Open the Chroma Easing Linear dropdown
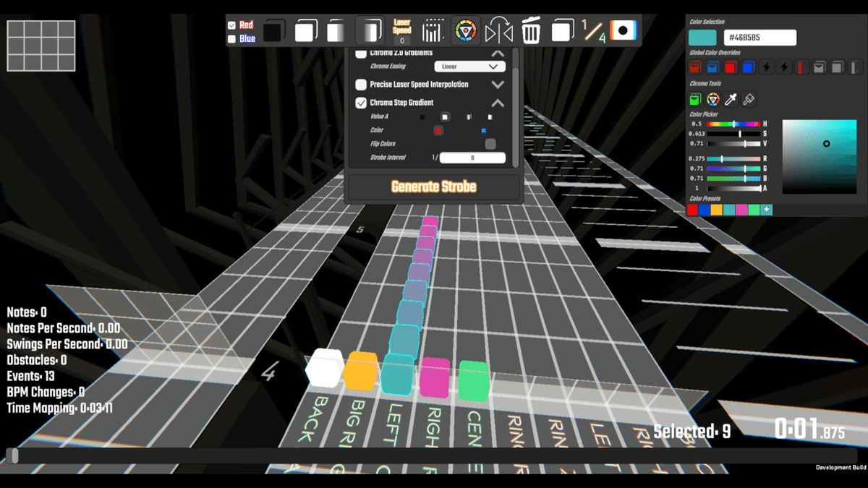This screenshot has width=868, height=488. click(x=470, y=67)
